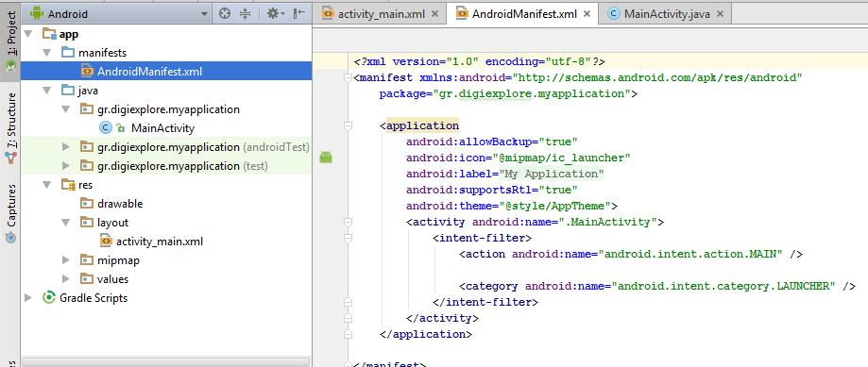Select the java folder in the tree
This screenshot has height=367, width=868.
[88, 91]
